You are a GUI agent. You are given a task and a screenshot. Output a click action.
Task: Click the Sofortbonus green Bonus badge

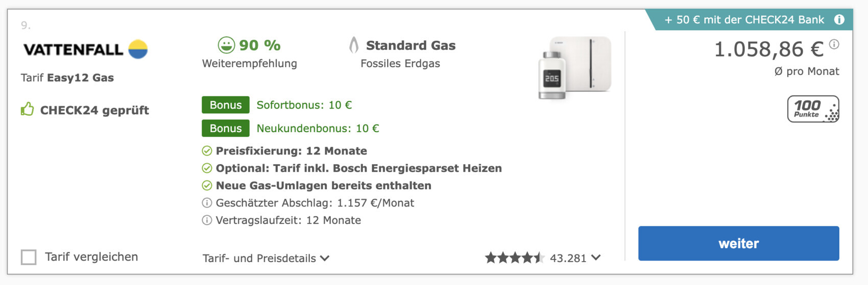(225, 105)
